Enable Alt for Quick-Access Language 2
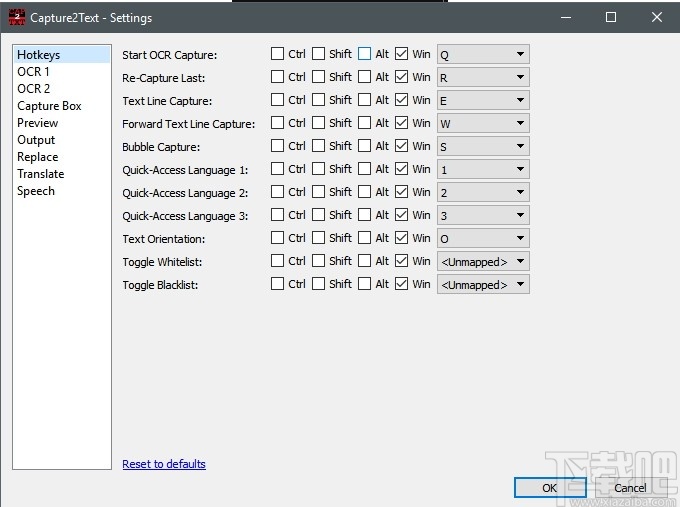This screenshot has height=507, width=680. pyautogui.click(x=364, y=192)
